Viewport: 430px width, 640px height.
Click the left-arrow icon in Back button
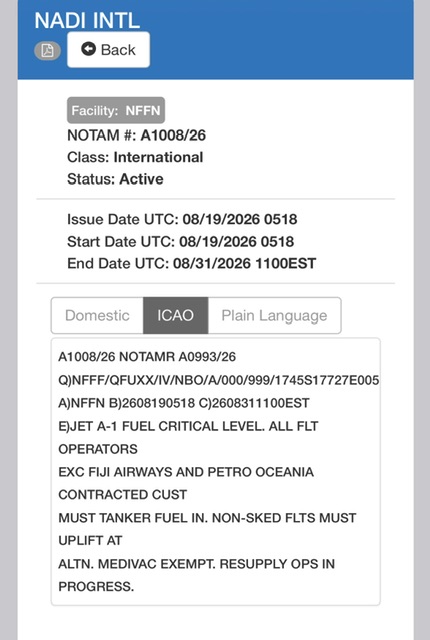click(89, 49)
